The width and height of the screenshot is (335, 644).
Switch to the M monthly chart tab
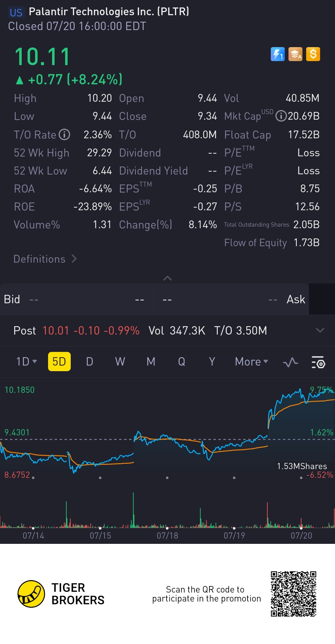[151, 362]
